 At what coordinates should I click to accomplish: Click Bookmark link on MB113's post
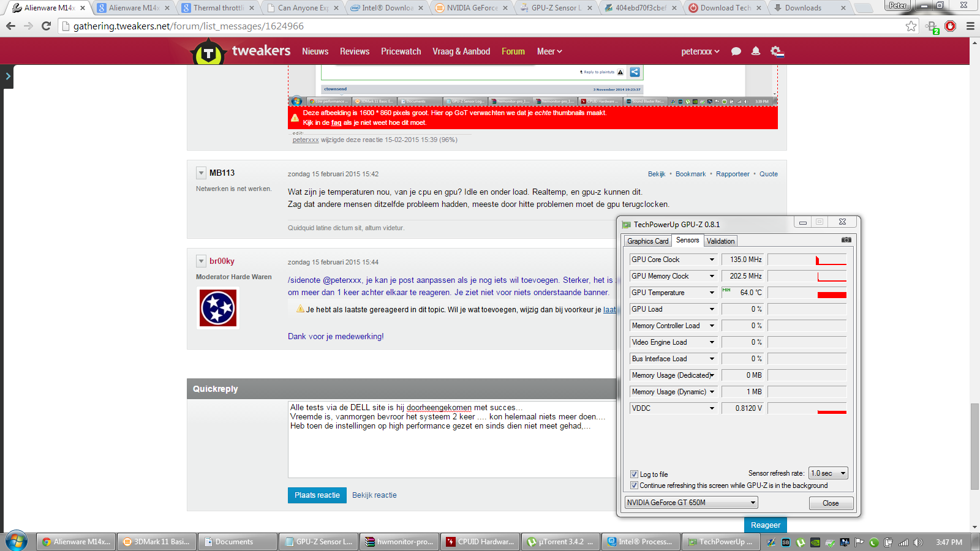point(690,174)
